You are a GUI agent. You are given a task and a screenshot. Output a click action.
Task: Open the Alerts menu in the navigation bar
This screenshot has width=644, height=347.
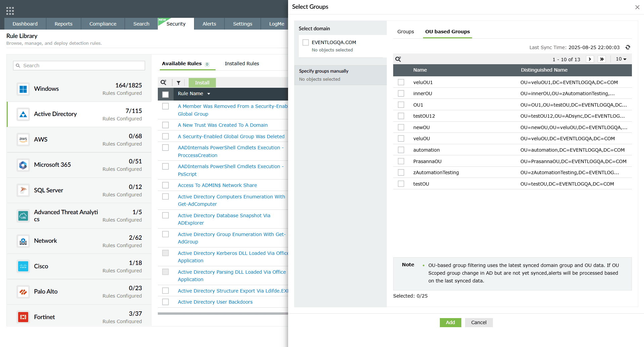pos(209,24)
